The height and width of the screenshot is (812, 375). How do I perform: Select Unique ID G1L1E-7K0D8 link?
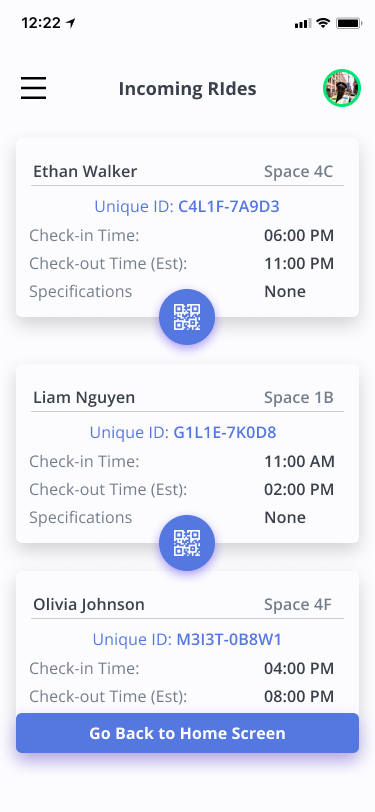[183, 432]
